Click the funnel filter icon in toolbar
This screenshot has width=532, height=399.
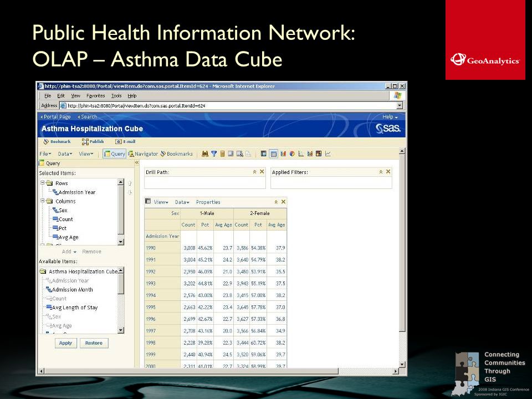[x=214, y=154]
